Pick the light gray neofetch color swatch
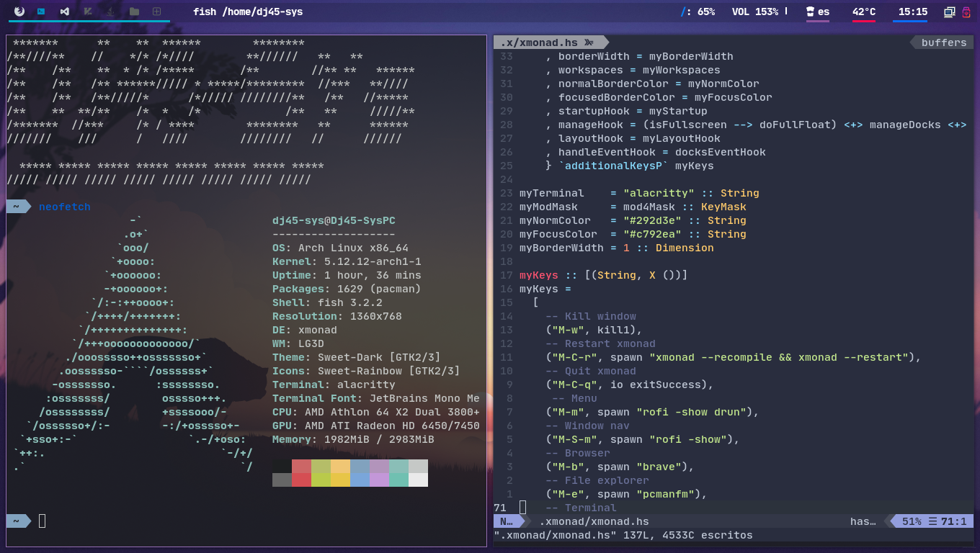 418,466
